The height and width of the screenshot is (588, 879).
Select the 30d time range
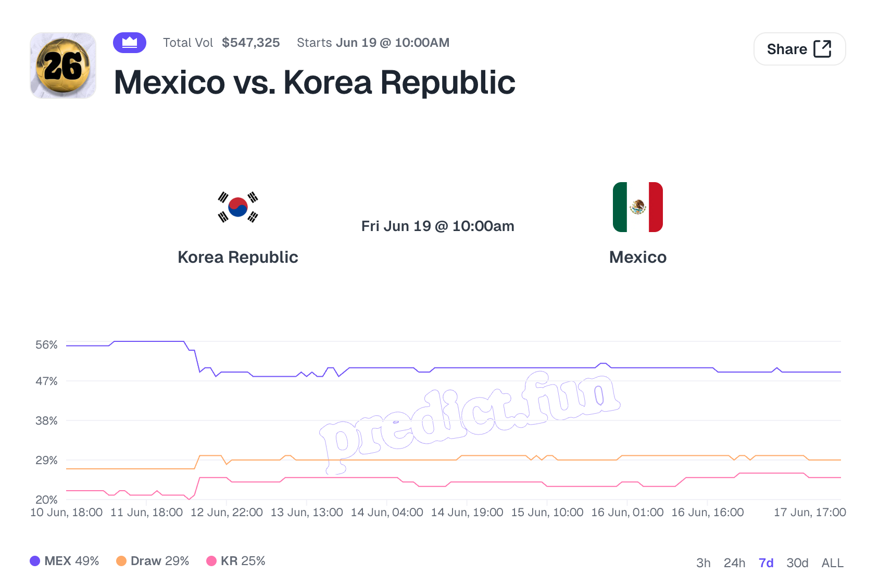click(797, 563)
